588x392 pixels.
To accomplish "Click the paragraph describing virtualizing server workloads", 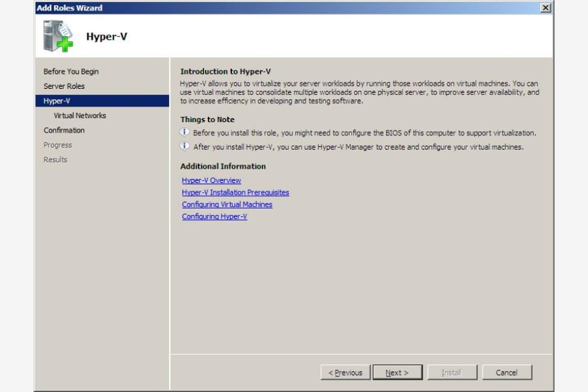I will click(x=359, y=92).
